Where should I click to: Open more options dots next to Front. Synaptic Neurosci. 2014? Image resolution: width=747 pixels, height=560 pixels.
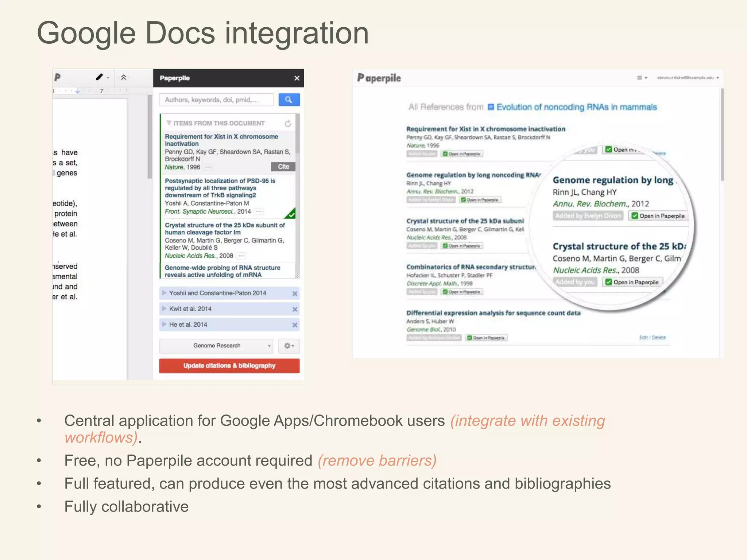(259, 211)
